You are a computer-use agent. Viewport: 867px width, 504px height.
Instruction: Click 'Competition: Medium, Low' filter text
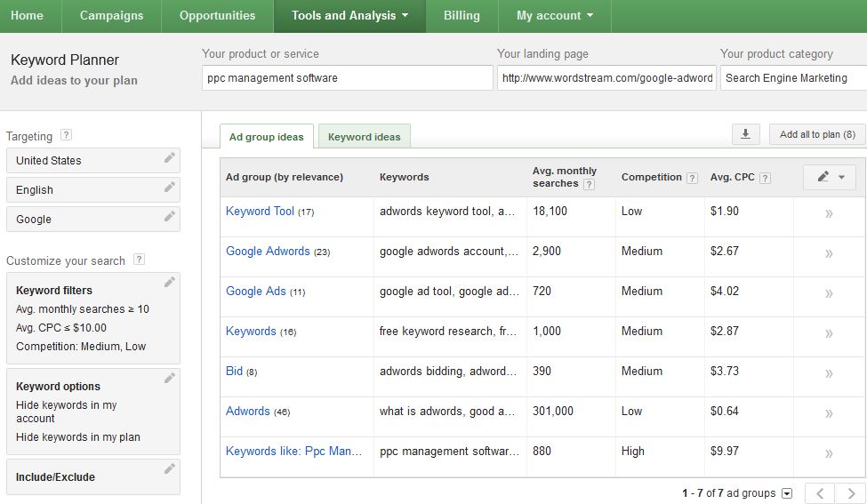(x=81, y=347)
